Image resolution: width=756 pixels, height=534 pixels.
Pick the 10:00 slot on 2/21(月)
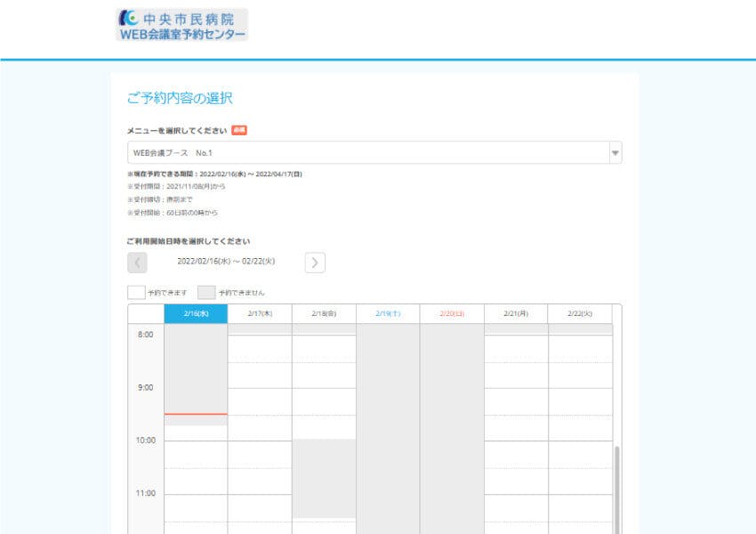coord(516,454)
